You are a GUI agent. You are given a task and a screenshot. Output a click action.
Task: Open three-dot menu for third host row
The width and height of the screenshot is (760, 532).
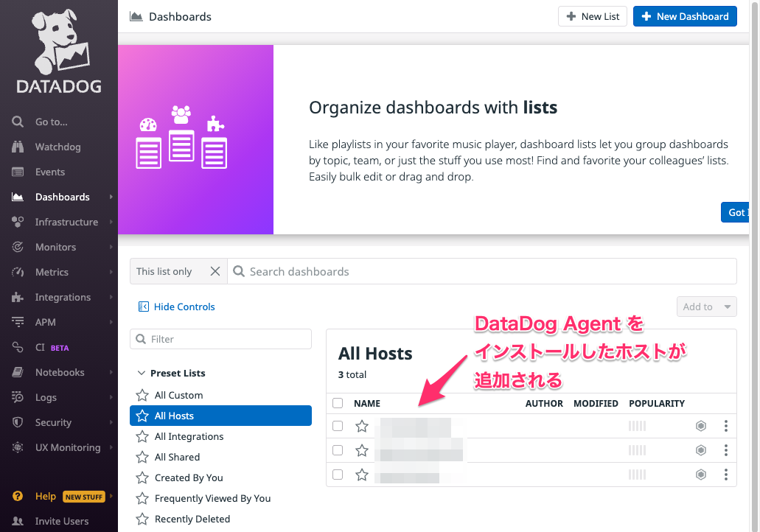pos(725,475)
